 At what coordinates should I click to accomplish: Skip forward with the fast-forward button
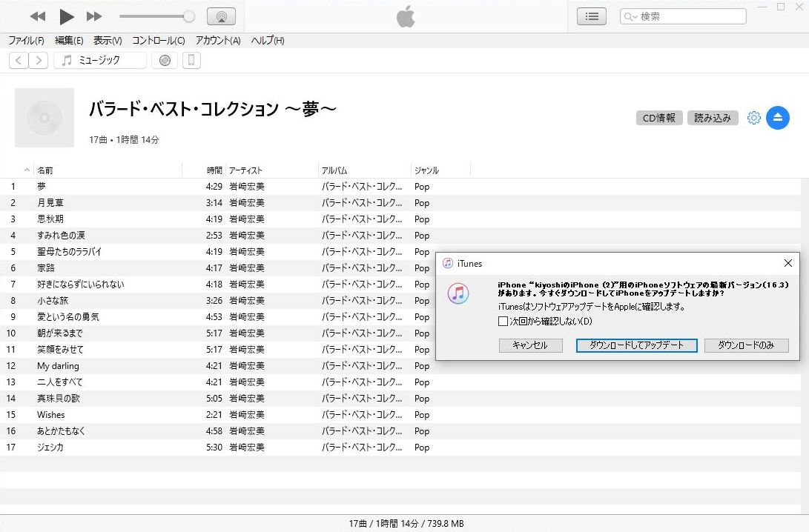94,16
